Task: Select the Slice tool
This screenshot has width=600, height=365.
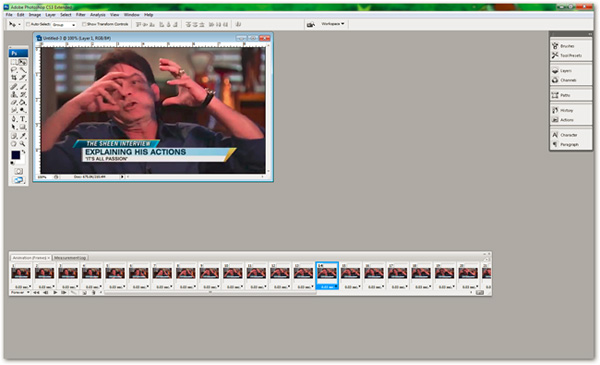Action: 23,78
